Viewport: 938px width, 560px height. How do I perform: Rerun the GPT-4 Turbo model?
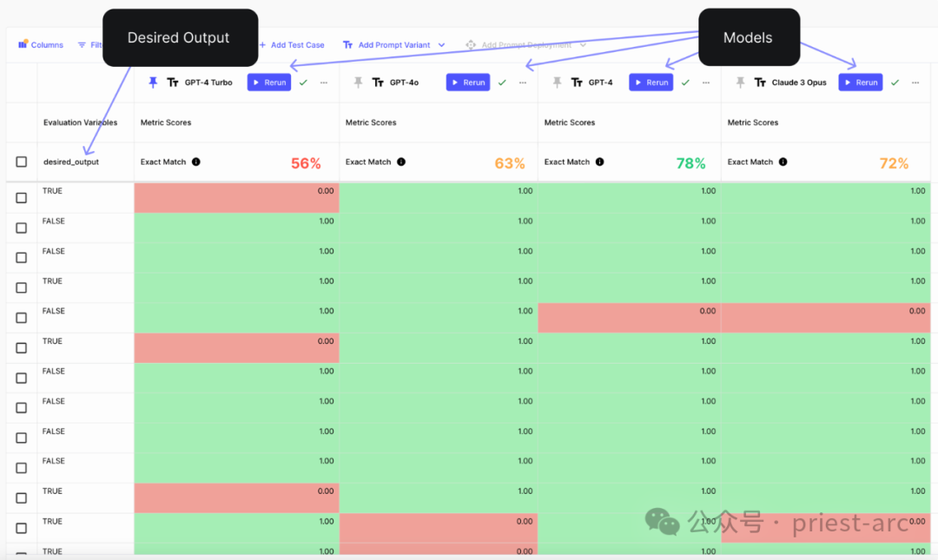click(269, 82)
